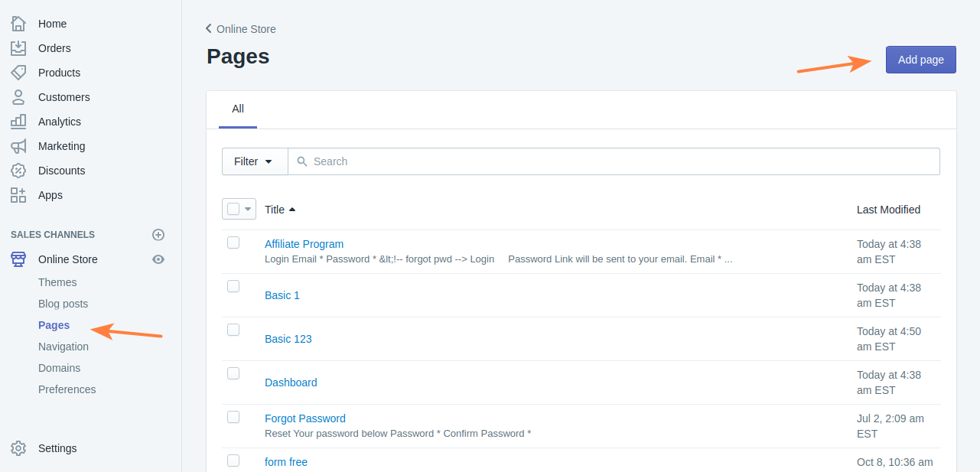Open Customers with the person icon

point(18,96)
